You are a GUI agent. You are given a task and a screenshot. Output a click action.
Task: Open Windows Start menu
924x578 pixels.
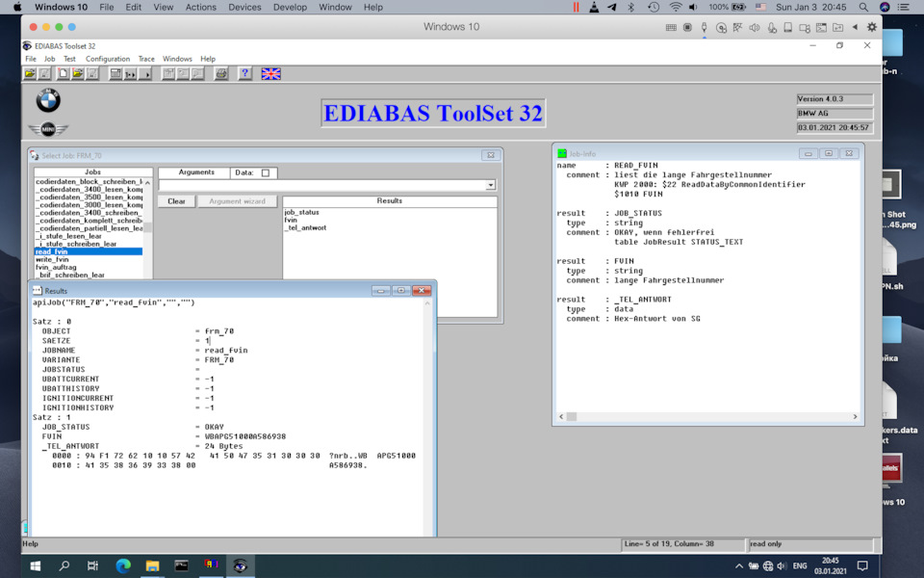36,565
